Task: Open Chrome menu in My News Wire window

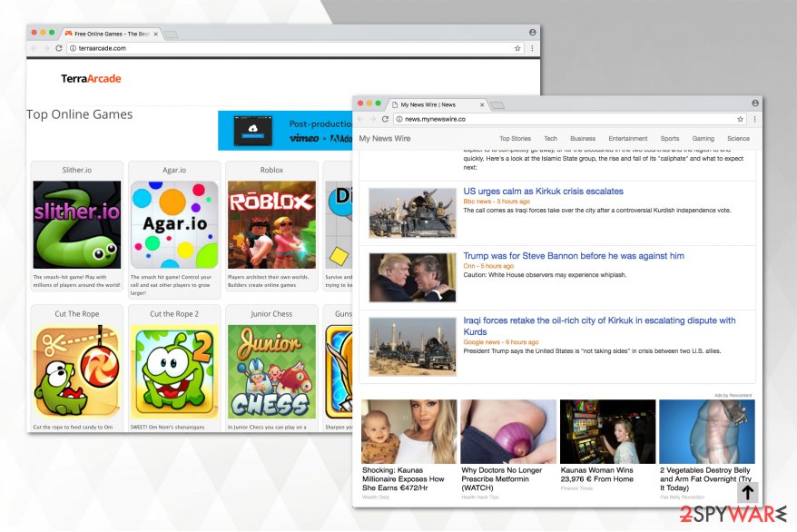Action: [755, 119]
